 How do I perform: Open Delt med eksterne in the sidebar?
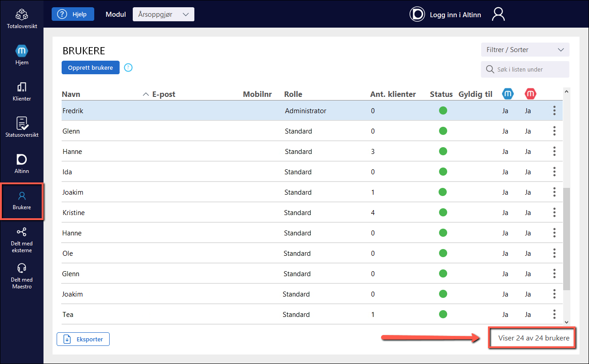(x=22, y=240)
